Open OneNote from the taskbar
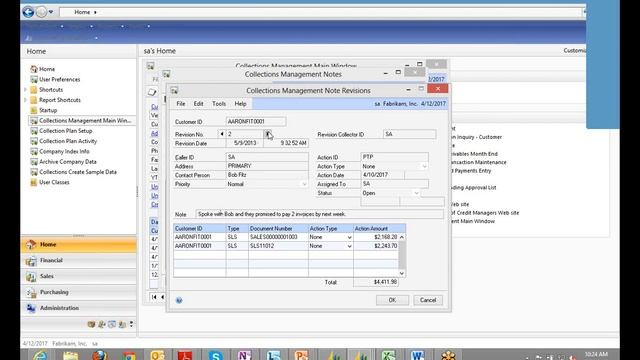The height and width of the screenshot is (360, 640). tap(244, 355)
